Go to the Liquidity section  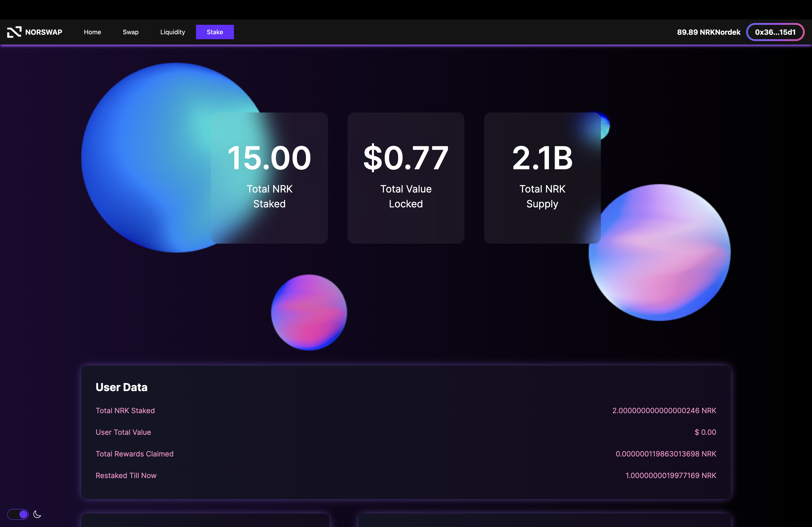point(172,32)
